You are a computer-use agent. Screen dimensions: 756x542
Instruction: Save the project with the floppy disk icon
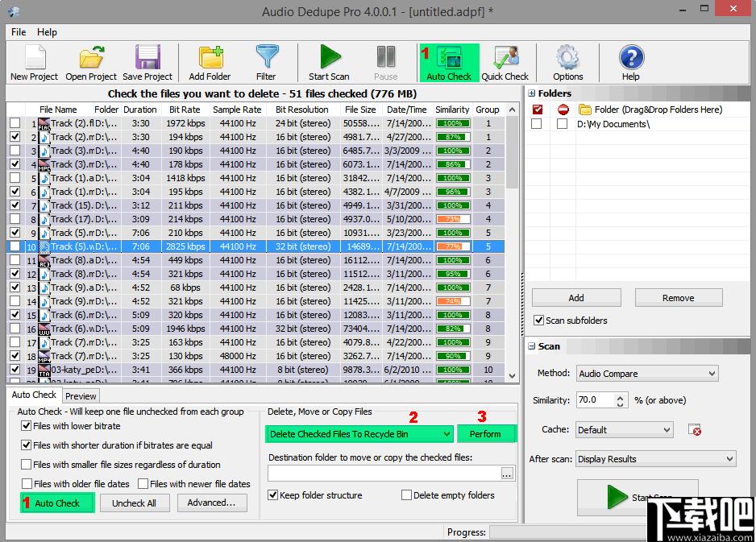click(x=147, y=63)
